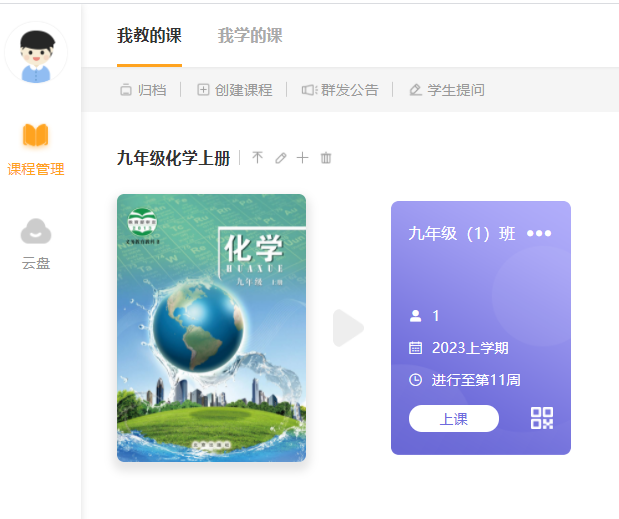Pin course to top with arrow icon
Image resolution: width=619 pixels, height=519 pixels.
pyautogui.click(x=258, y=158)
